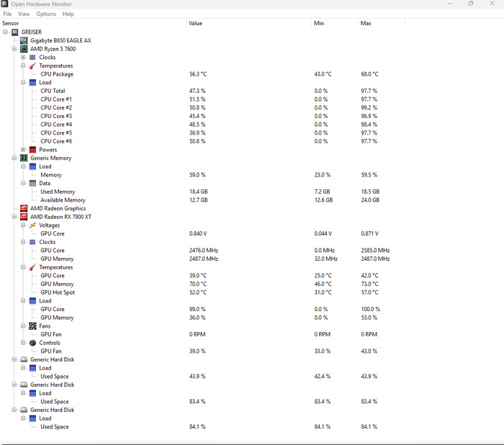Open the View menu
Viewport: 504px width, 445px height.
point(24,14)
